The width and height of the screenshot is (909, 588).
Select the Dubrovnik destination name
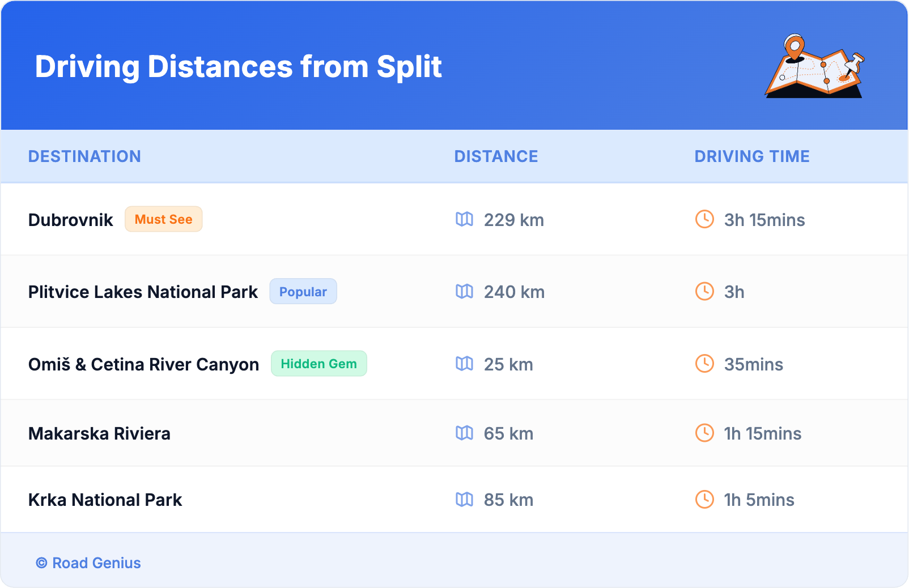coord(70,220)
